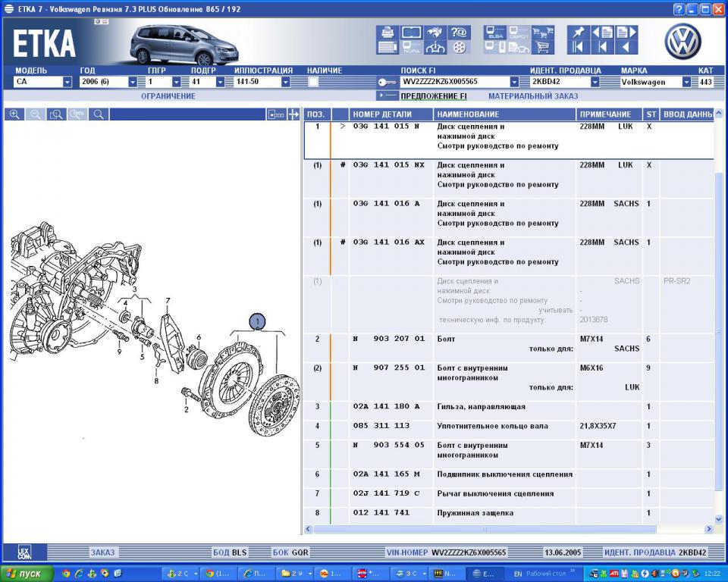Open the list table icon below printer
Screen dimensions: 728x582
(x=388, y=47)
